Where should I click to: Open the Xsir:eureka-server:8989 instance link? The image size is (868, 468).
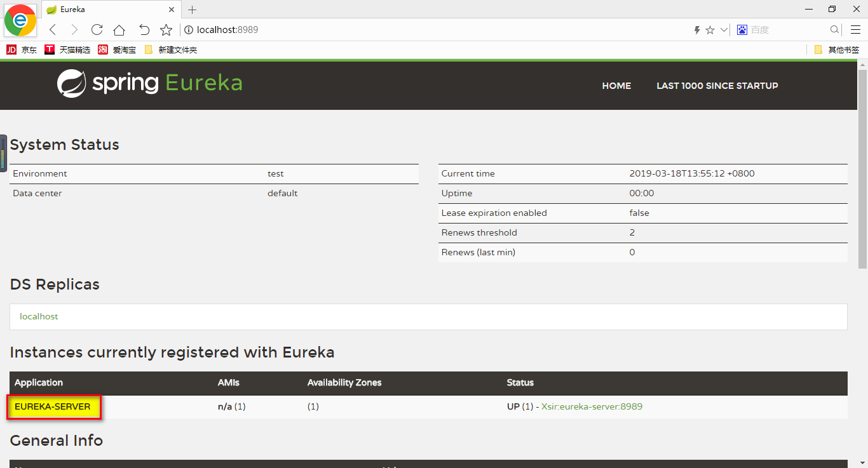click(x=592, y=406)
